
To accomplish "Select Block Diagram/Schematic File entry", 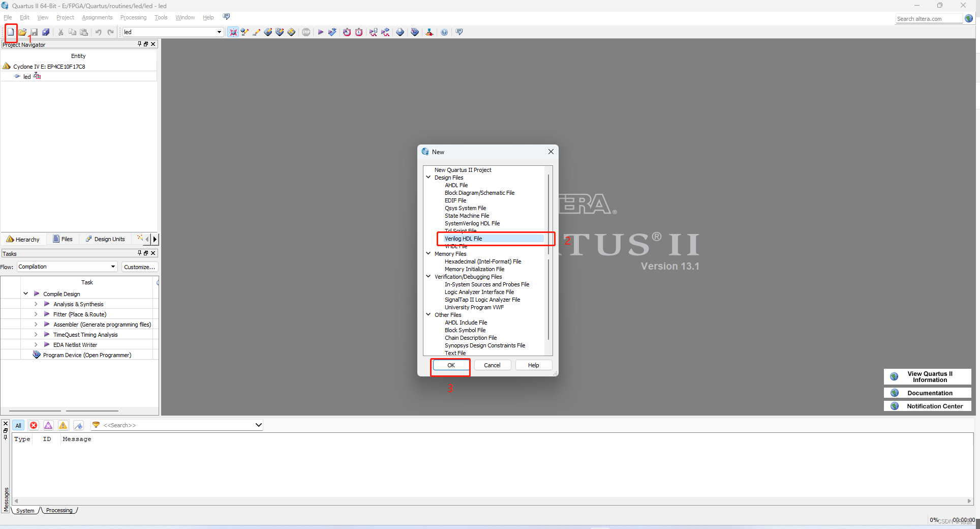I will pos(479,193).
